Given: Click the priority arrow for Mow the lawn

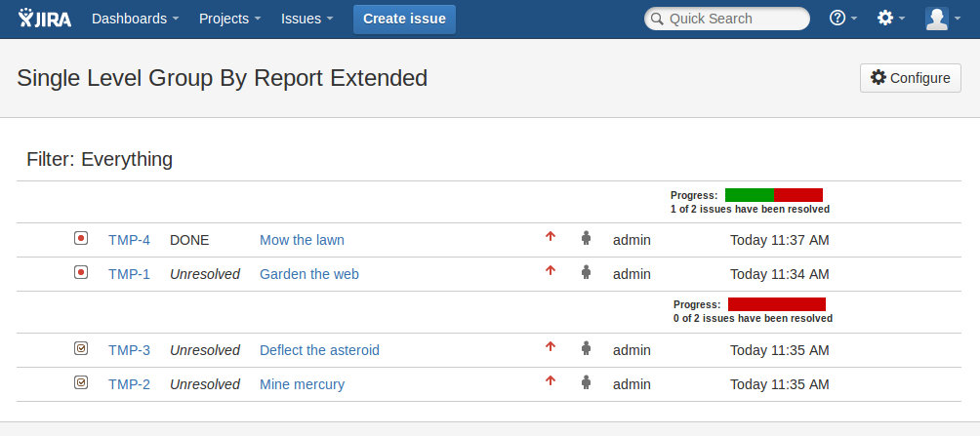Looking at the screenshot, I should 551,237.
